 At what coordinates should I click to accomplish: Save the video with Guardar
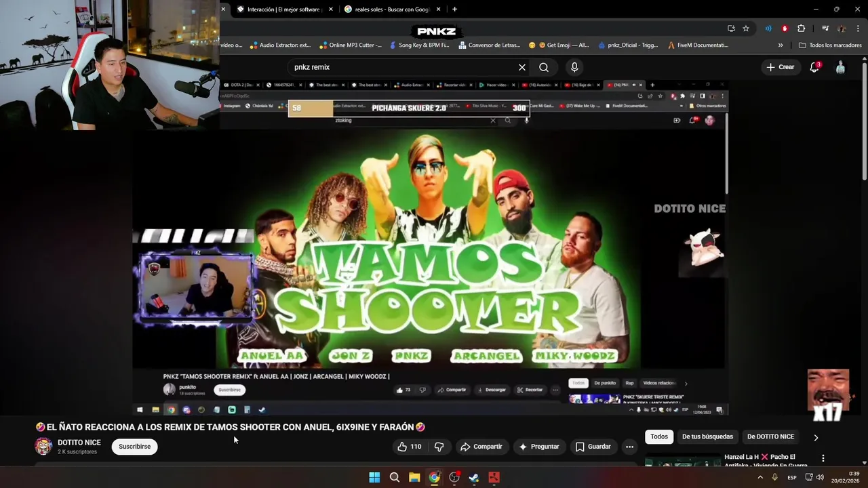pyautogui.click(x=593, y=447)
